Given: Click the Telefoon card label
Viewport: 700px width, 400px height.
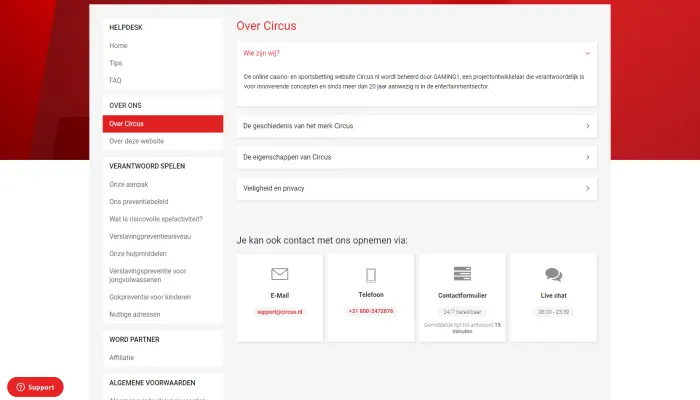Looking at the screenshot, I should point(371,295).
